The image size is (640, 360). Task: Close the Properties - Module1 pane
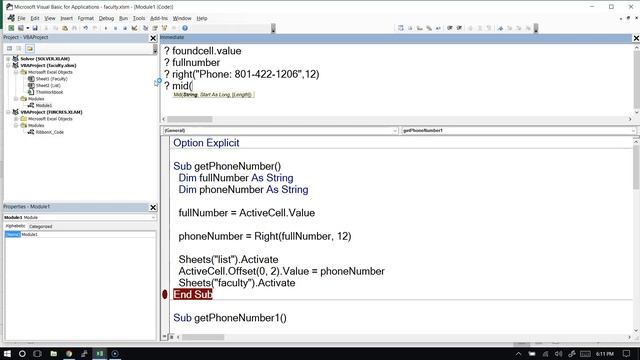coord(153,207)
